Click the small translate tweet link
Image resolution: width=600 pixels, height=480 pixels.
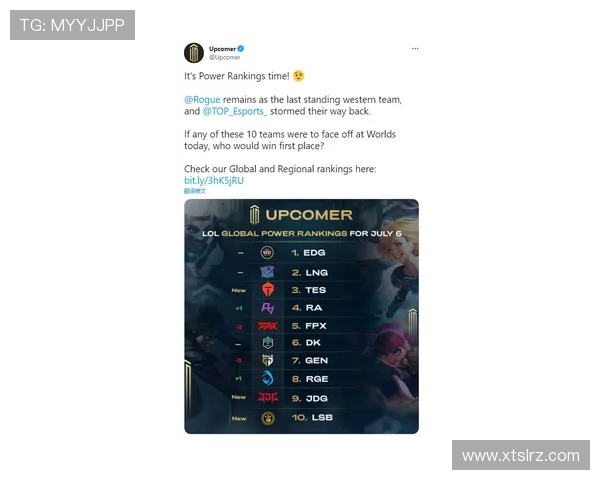click(195, 191)
